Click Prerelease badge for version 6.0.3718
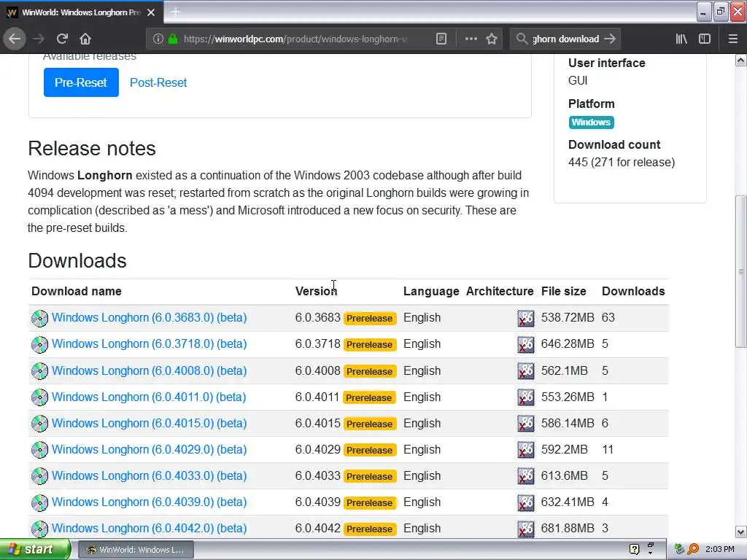The width and height of the screenshot is (747, 560). click(x=370, y=344)
